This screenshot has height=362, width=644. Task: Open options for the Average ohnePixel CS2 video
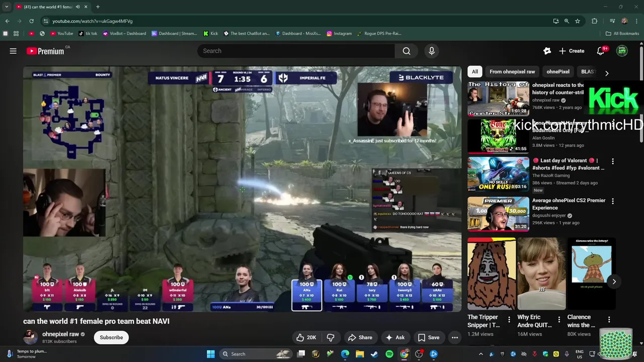[613, 201]
